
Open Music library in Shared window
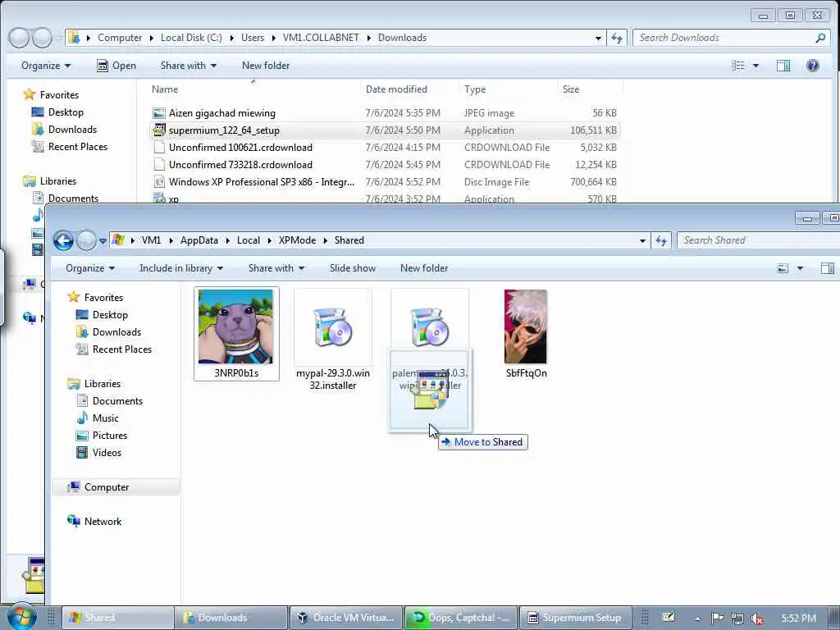point(97,418)
